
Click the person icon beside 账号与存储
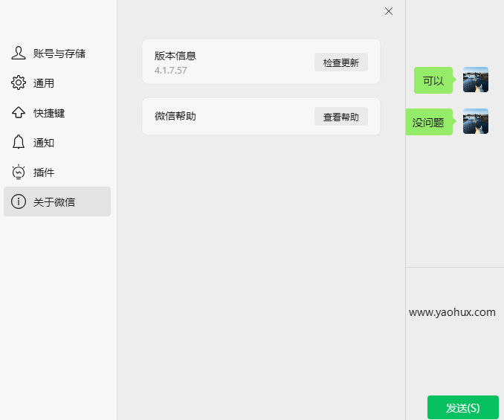click(19, 53)
